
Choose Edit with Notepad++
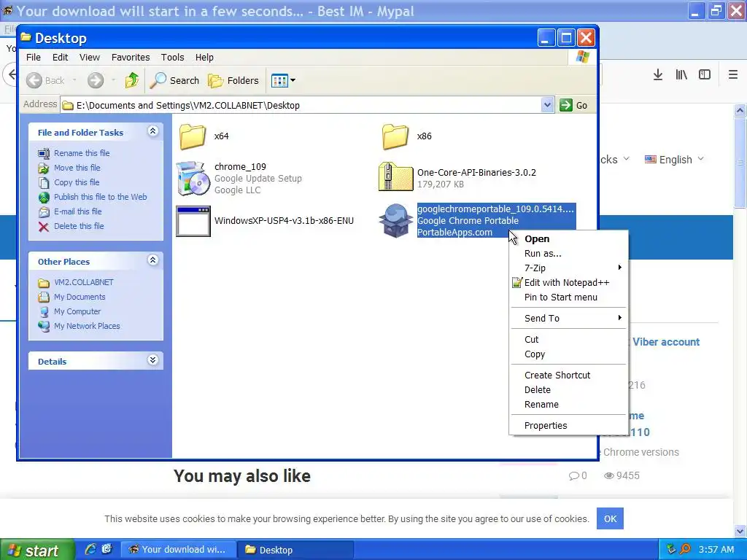click(569, 283)
